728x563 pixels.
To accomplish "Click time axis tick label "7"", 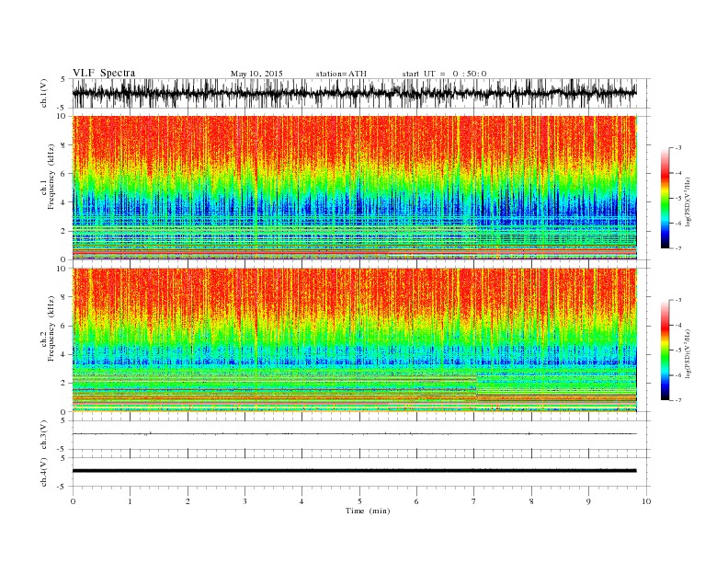I will (x=474, y=501).
